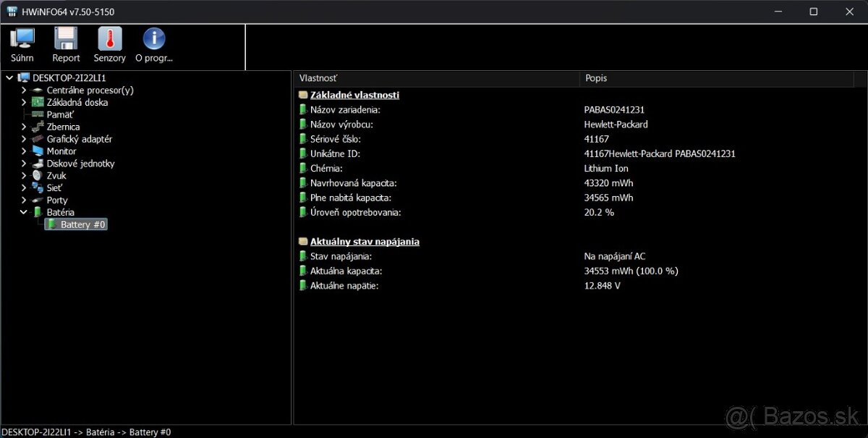Collapse the Batéria tree node

pyautogui.click(x=23, y=211)
